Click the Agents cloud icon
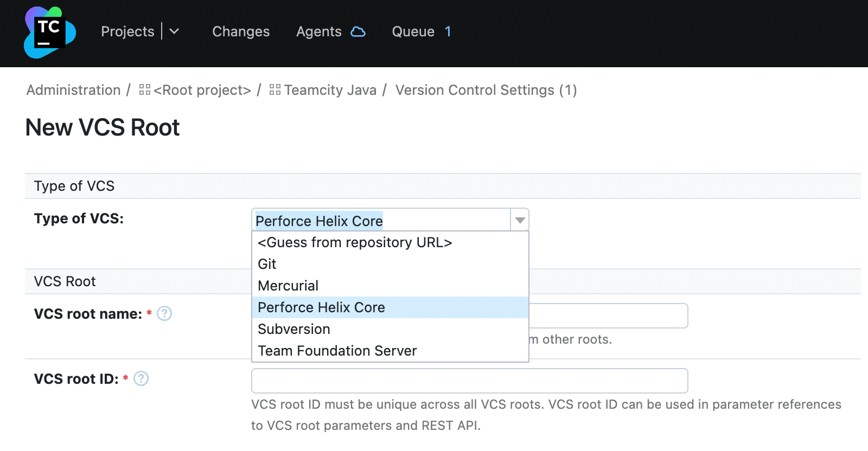 [358, 32]
